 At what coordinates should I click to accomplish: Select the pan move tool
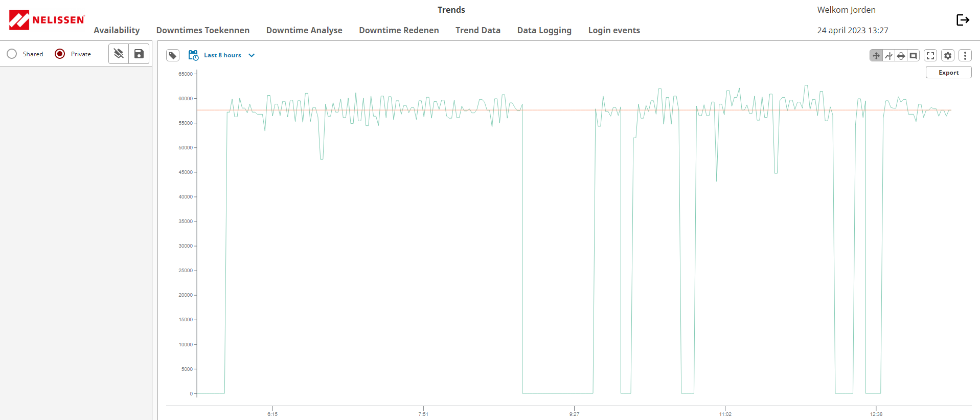coord(876,56)
